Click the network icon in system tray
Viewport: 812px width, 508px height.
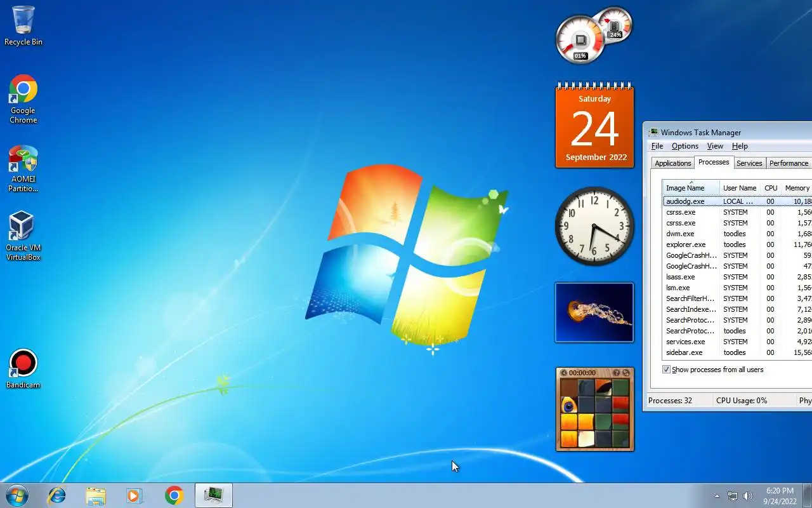tap(733, 496)
